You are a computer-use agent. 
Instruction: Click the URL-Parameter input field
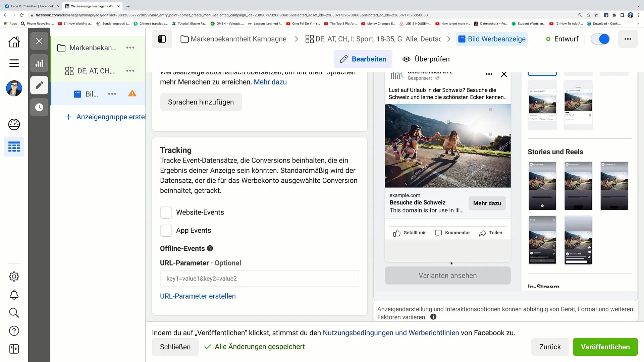point(260,279)
